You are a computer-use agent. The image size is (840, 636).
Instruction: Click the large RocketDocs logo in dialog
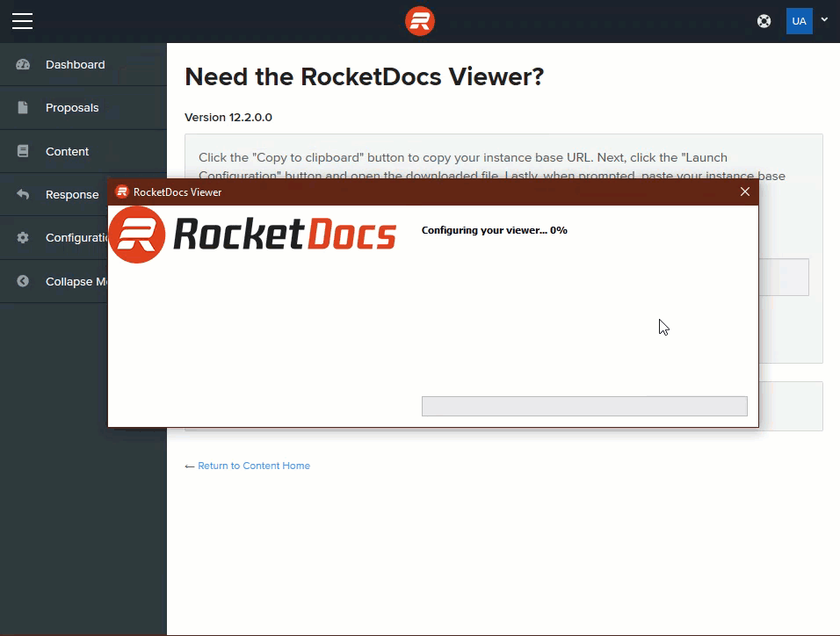(x=252, y=235)
